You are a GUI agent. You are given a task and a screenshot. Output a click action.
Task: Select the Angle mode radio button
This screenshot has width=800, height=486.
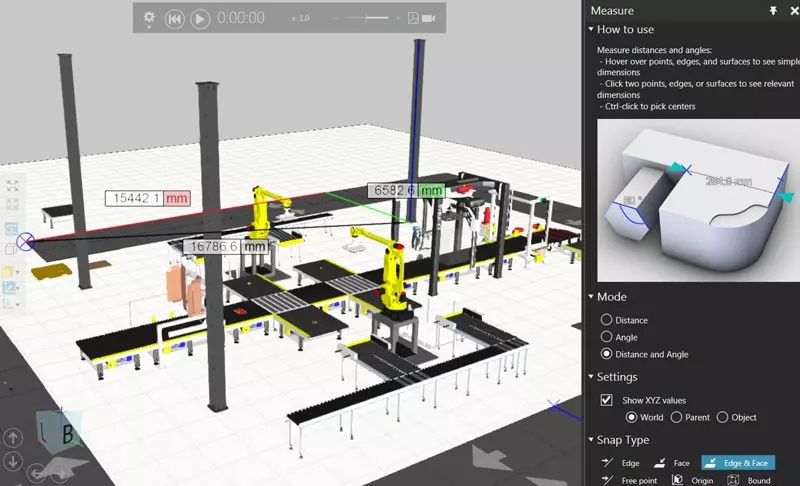coord(606,337)
